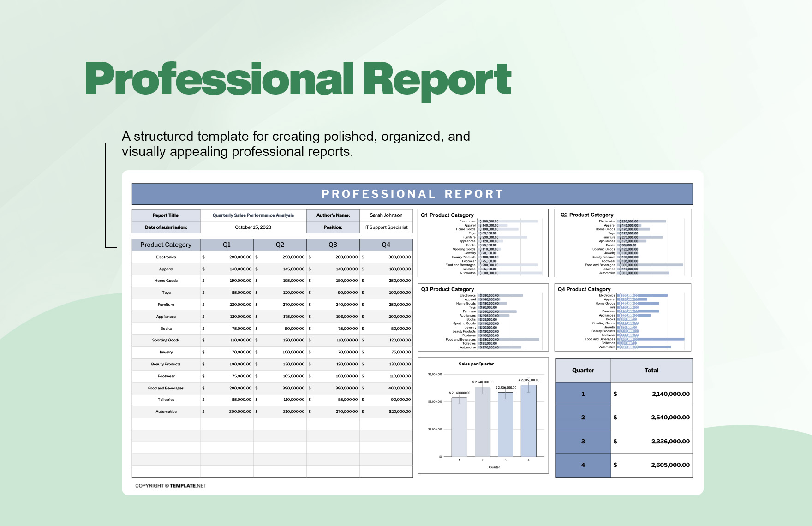
Task: Click the PROFESSIONAL REPORT header banner
Action: point(412,194)
